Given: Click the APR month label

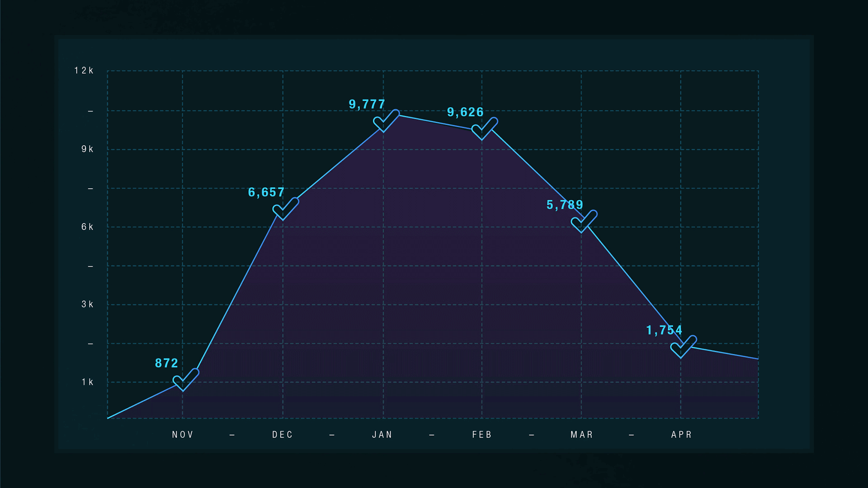Looking at the screenshot, I should point(681,435).
